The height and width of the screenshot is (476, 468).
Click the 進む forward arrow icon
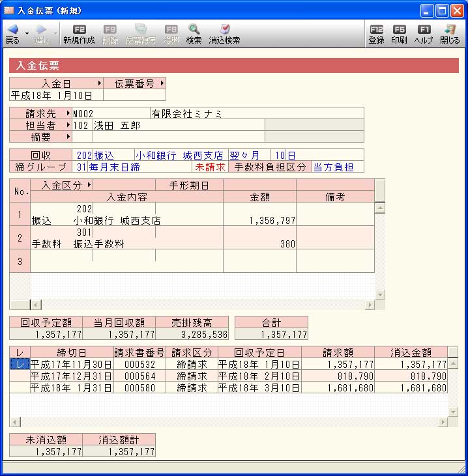coord(40,29)
